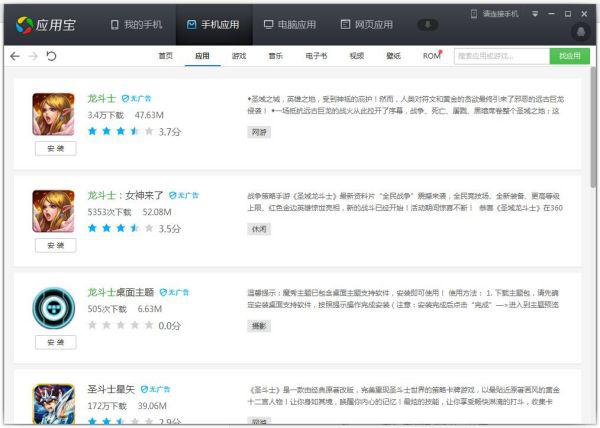Install the 龙斗士桌面主题 app

(55, 342)
